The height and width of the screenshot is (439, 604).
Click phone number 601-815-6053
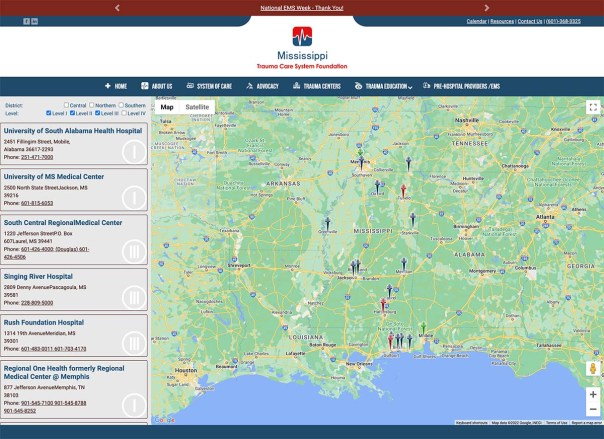coord(37,203)
